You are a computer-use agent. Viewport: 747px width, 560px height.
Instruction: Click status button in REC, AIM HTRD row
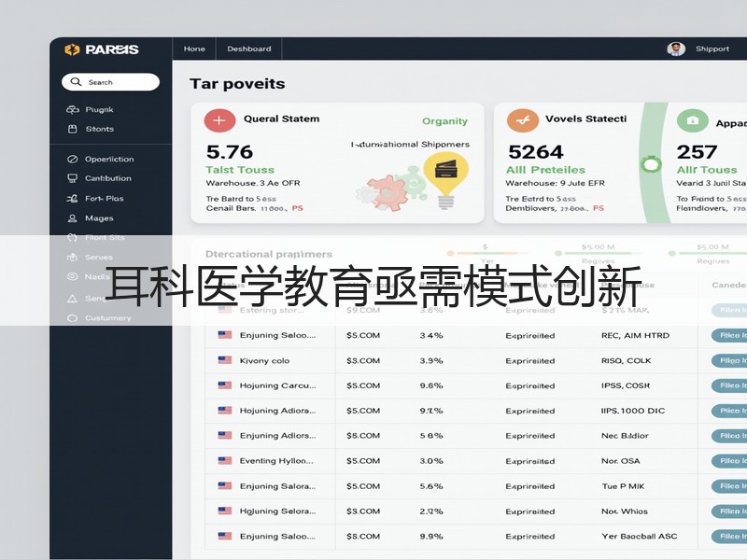coord(729,335)
